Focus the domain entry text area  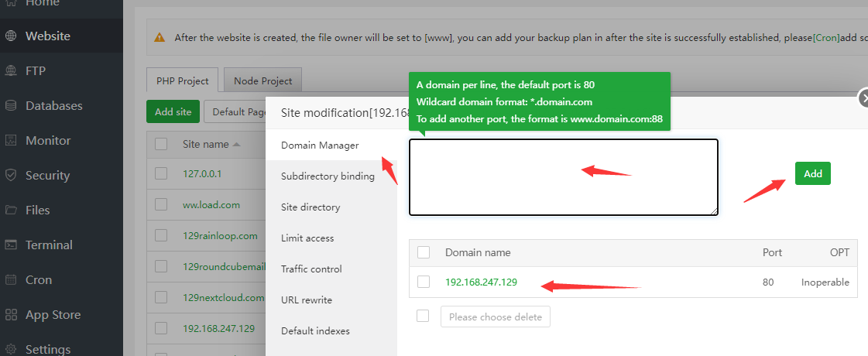coord(564,177)
